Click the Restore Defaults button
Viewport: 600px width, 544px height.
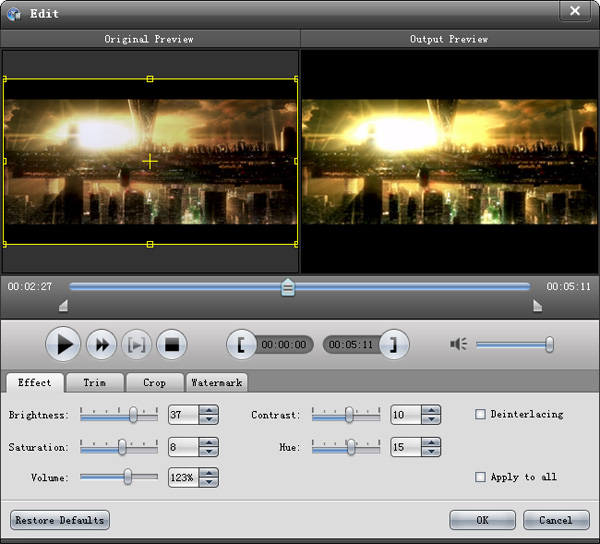pos(60,520)
